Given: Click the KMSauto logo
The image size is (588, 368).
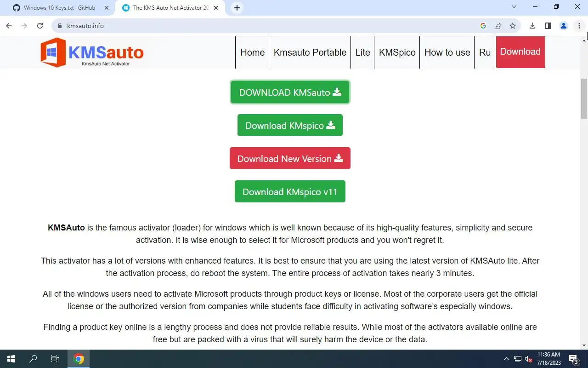Looking at the screenshot, I should point(92,52).
